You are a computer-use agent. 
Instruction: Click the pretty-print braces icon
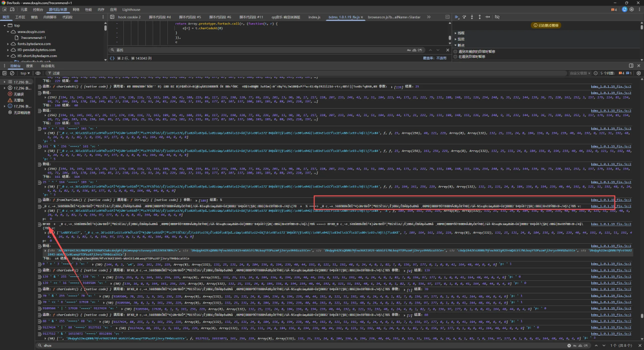pos(111,58)
